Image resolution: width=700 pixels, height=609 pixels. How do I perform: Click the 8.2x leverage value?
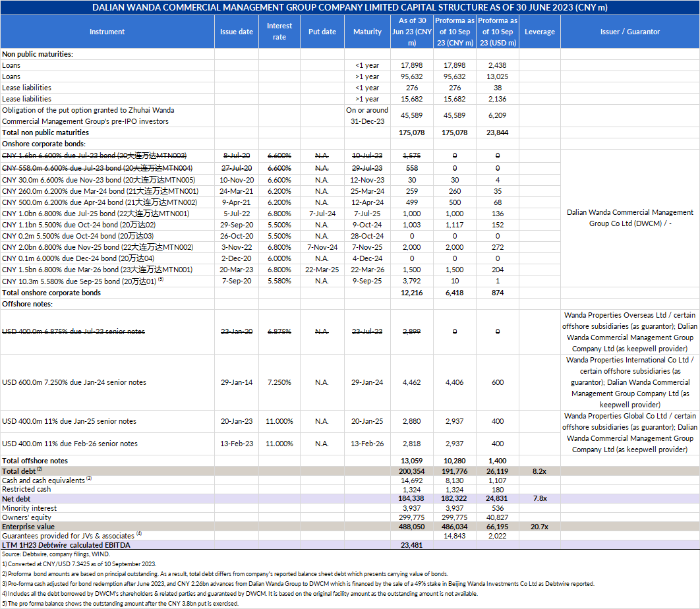click(539, 471)
